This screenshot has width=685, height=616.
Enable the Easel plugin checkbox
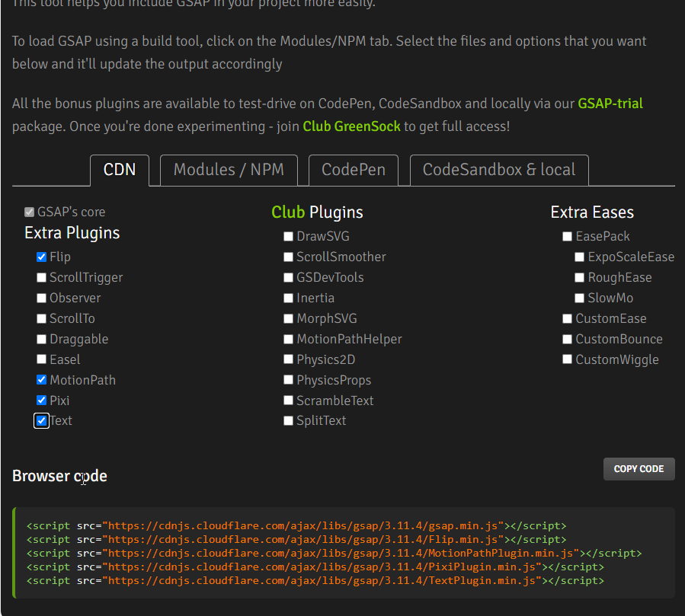click(41, 359)
